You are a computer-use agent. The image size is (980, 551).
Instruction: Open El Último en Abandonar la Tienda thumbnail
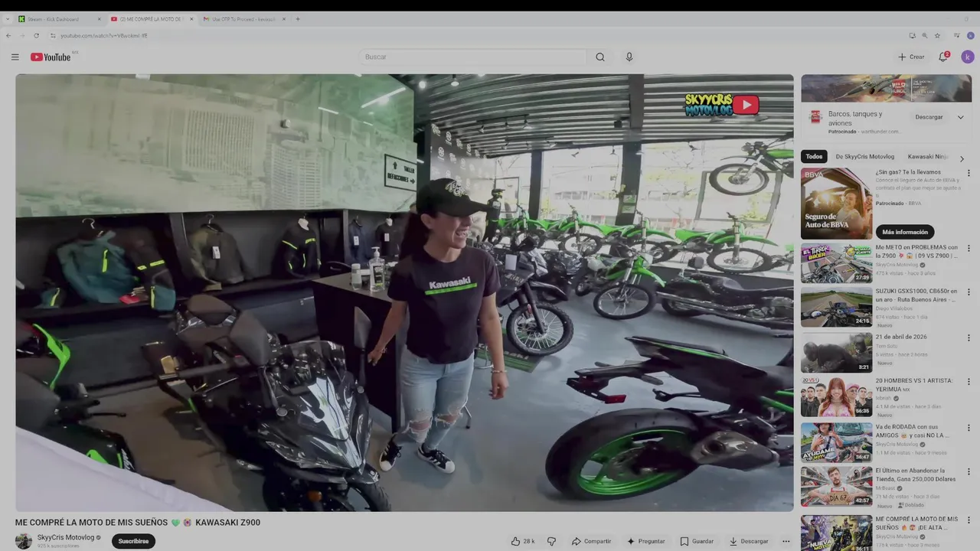coord(836,487)
